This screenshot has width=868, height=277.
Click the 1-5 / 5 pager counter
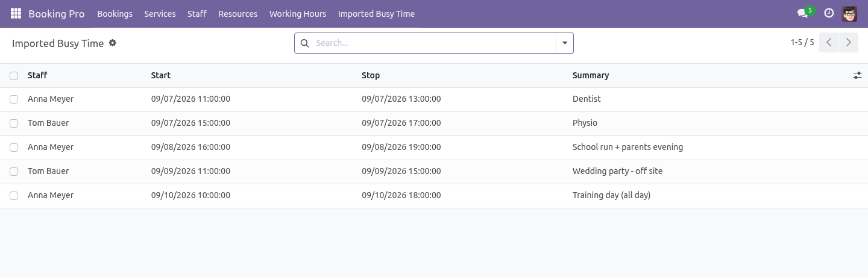802,43
